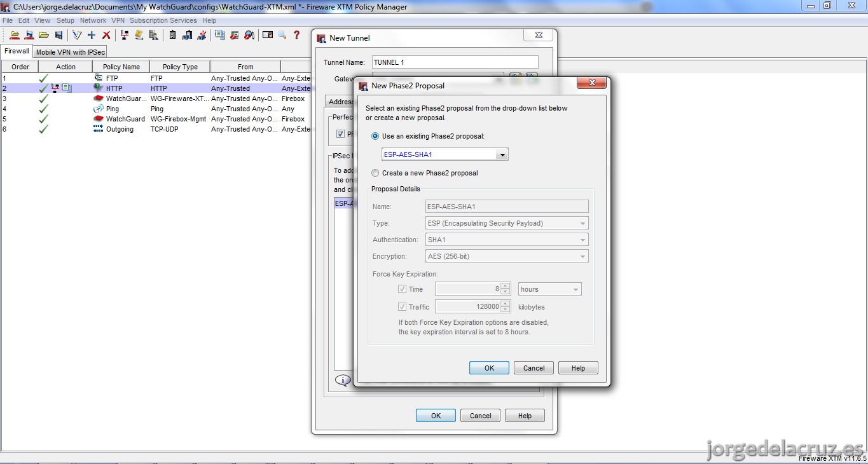Click the proposal Name field showing ESP-AES-SHA1

point(507,207)
